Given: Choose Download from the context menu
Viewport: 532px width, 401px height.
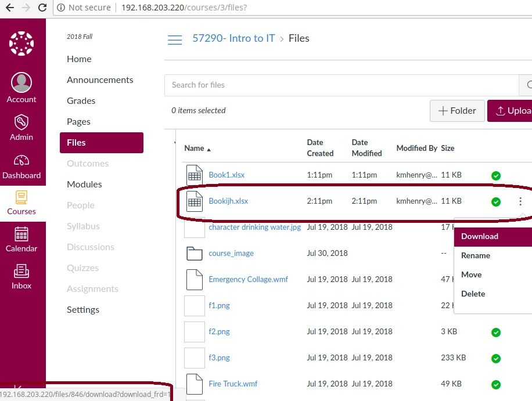Looking at the screenshot, I should 480,236.
